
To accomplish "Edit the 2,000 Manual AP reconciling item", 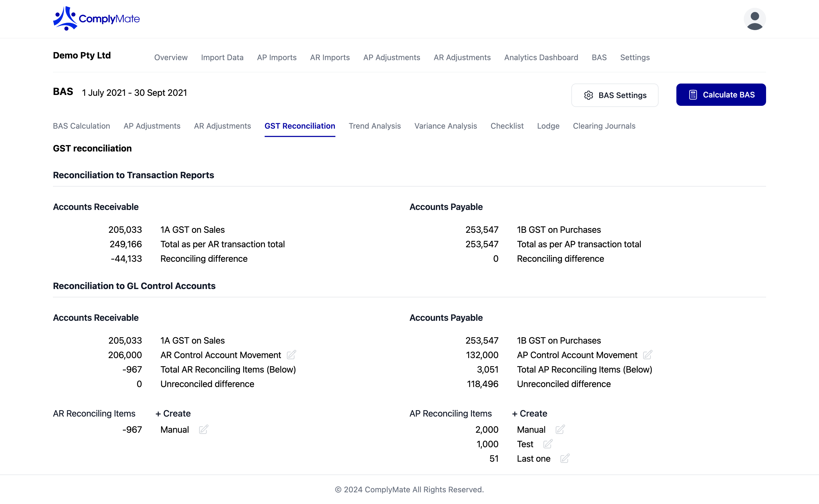I will (x=560, y=429).
